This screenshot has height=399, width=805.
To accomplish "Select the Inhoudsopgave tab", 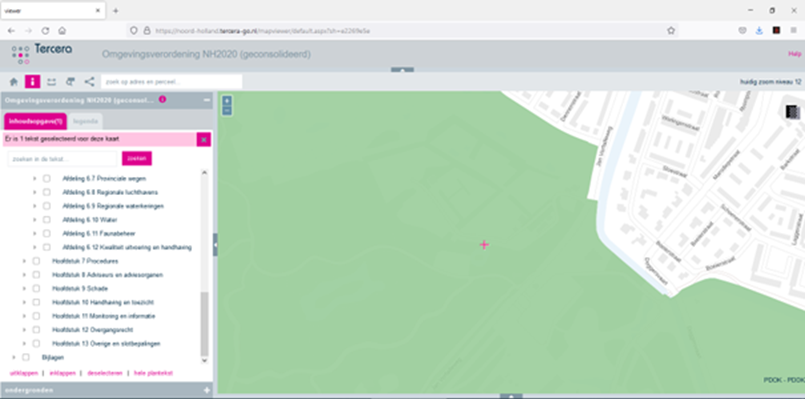I will [35, 122].
